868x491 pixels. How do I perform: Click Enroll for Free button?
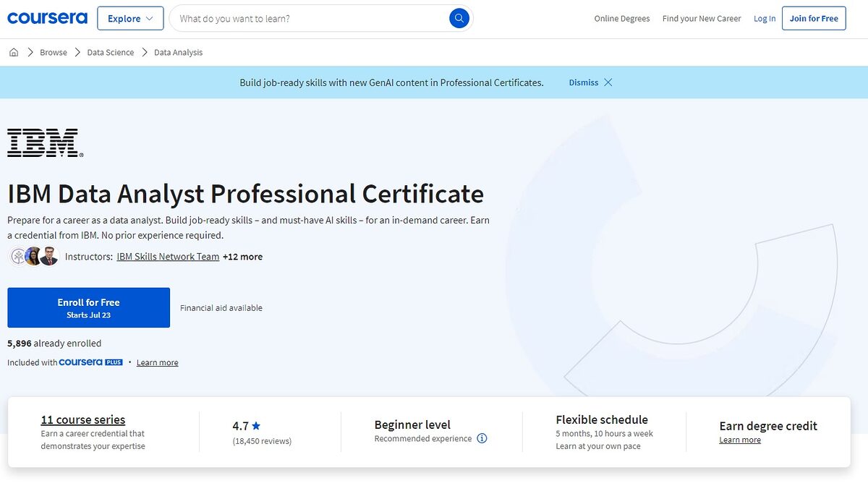coord(89,308)
